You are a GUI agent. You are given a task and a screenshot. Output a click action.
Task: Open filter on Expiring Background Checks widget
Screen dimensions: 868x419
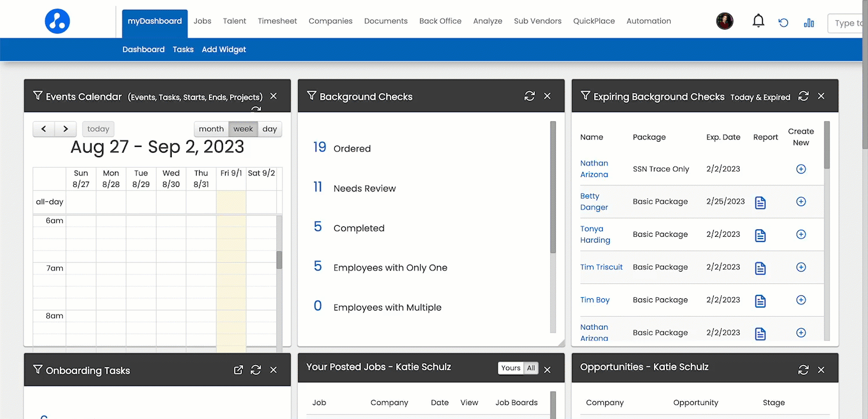tap(585, 96)
